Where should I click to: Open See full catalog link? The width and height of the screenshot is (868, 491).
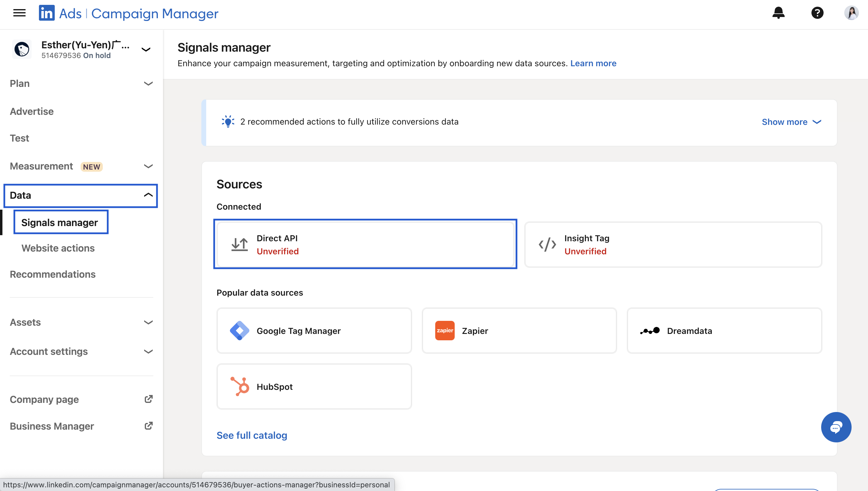252,435
